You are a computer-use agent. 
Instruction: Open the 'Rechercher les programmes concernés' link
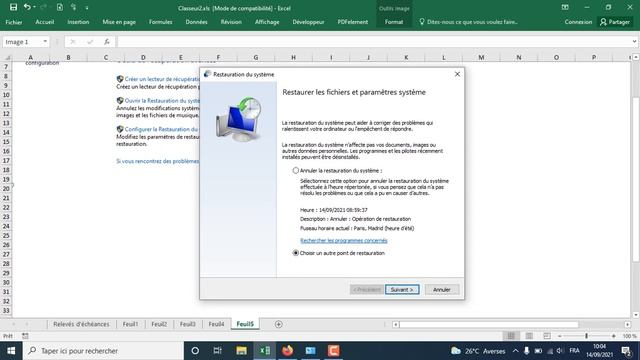click(344, 240)
